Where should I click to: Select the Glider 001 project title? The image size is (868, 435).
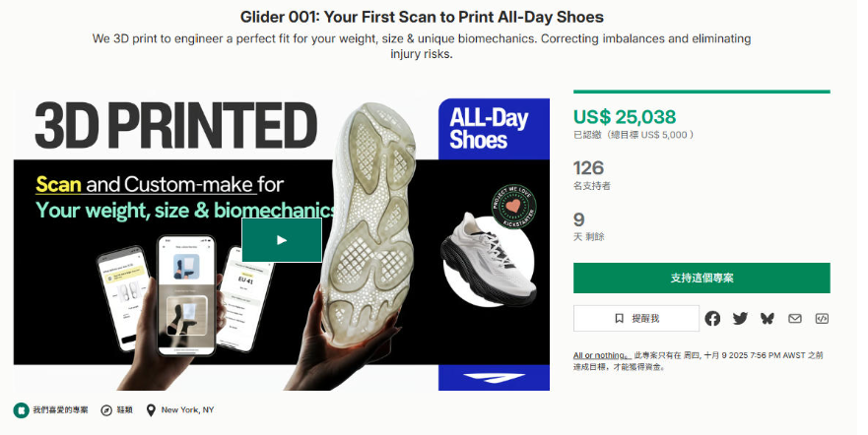(422, 17)
